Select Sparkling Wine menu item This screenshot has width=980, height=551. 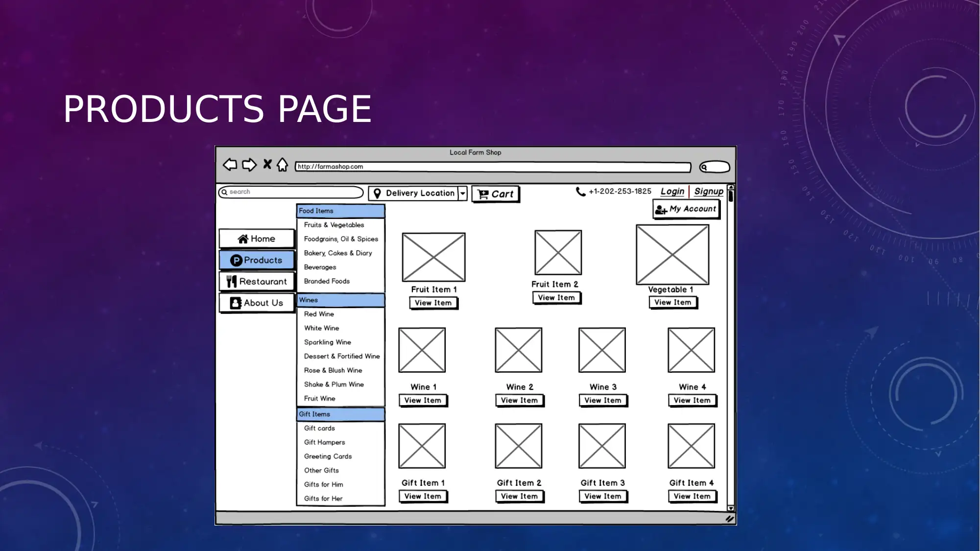(328, 342)
